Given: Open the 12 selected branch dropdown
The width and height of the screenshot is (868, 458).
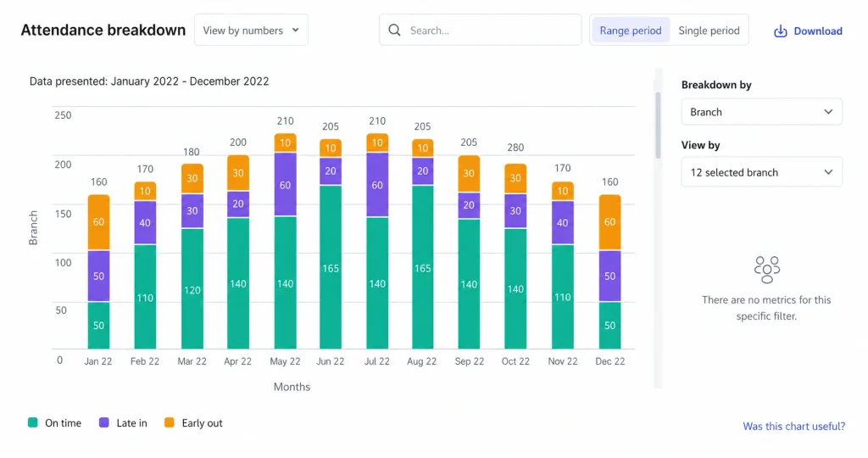Looking at the screenshot, I should (x=762, y=172).
